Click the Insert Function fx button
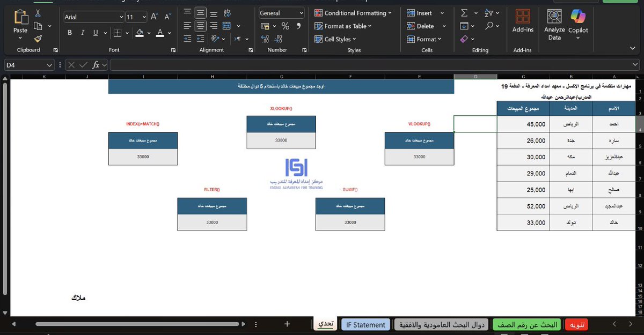Screen dimensions: 644x335 point(96,65)
